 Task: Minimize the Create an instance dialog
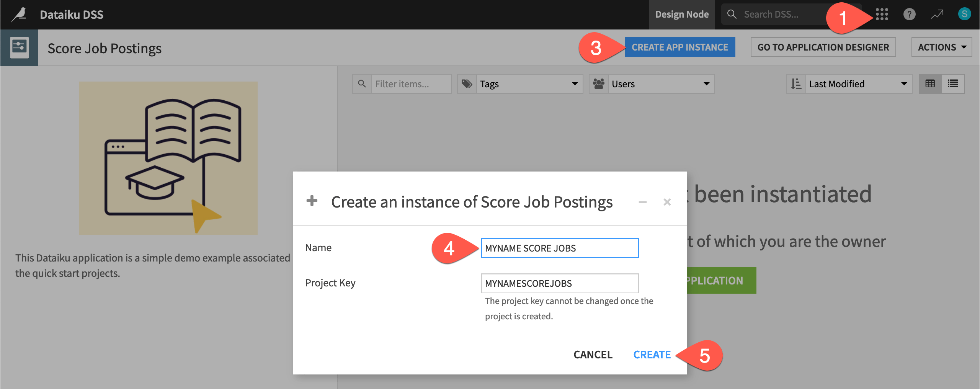642,202
